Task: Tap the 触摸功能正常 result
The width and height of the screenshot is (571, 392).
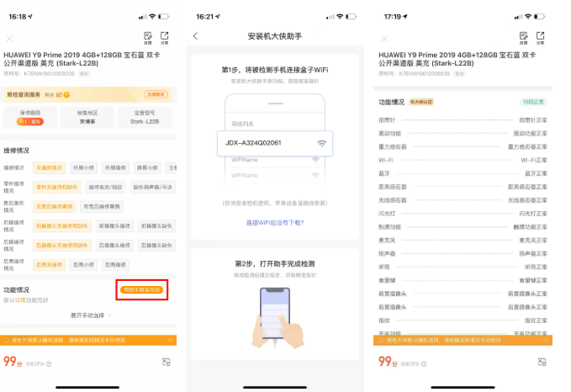Action: [530, 227]
